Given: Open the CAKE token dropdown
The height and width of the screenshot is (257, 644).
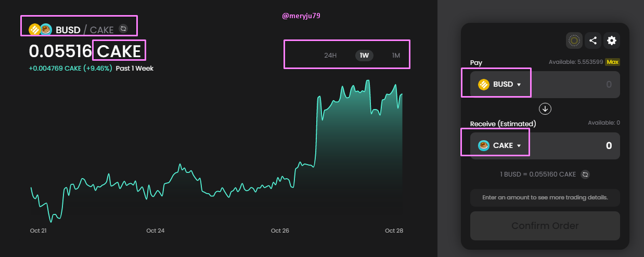Looking at the screenshot, I should click(500, 145).
